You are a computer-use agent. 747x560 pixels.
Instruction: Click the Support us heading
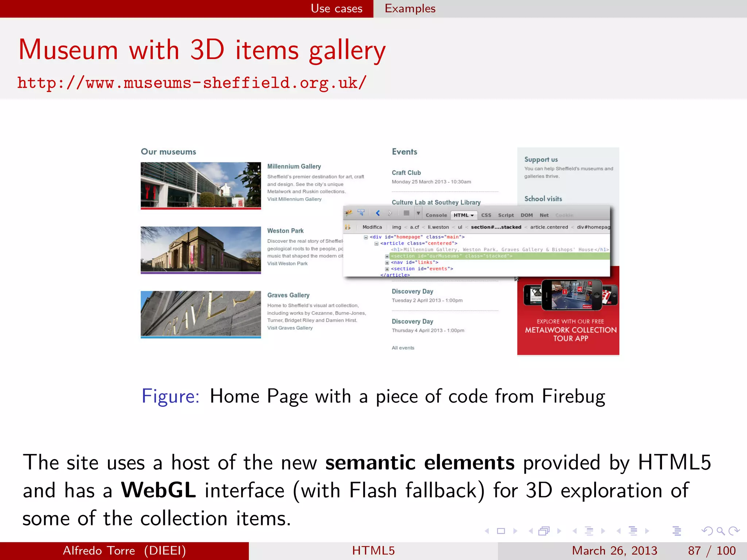tap(541, 160)
